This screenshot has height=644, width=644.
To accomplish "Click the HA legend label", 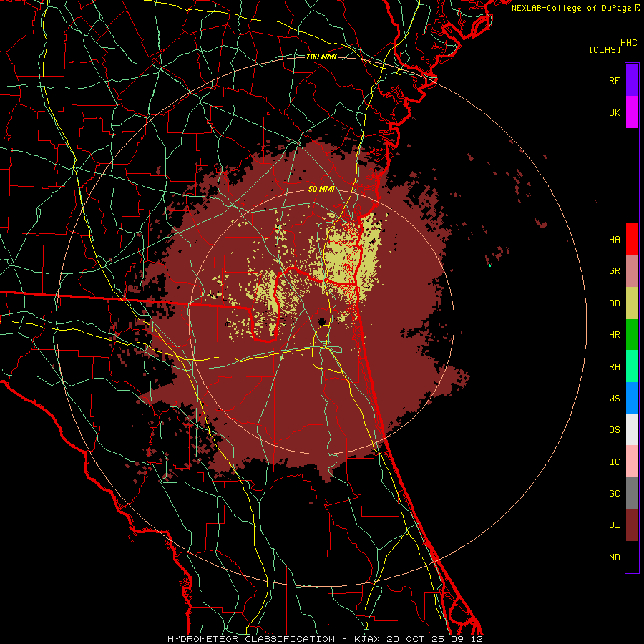I will click(615, 240).
